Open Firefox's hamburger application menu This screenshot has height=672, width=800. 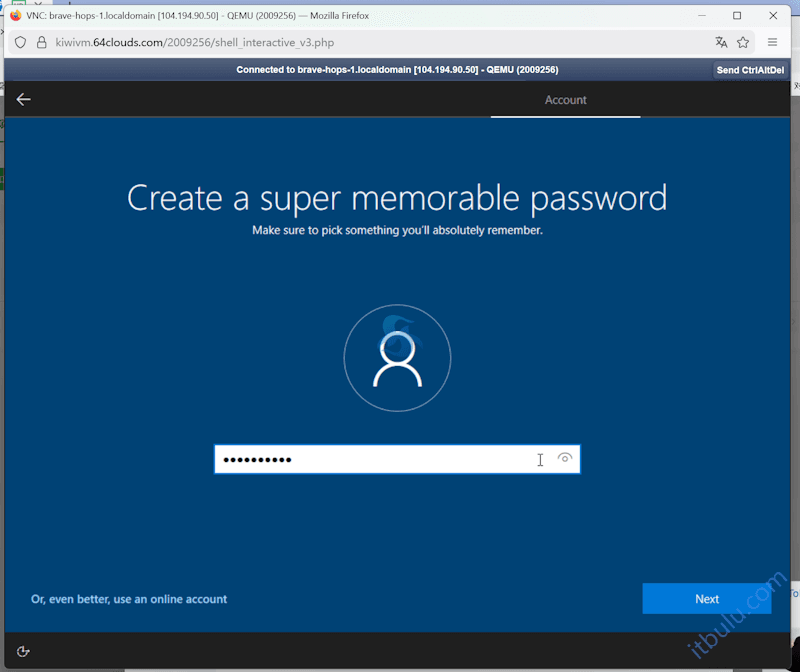pos(772,43)
